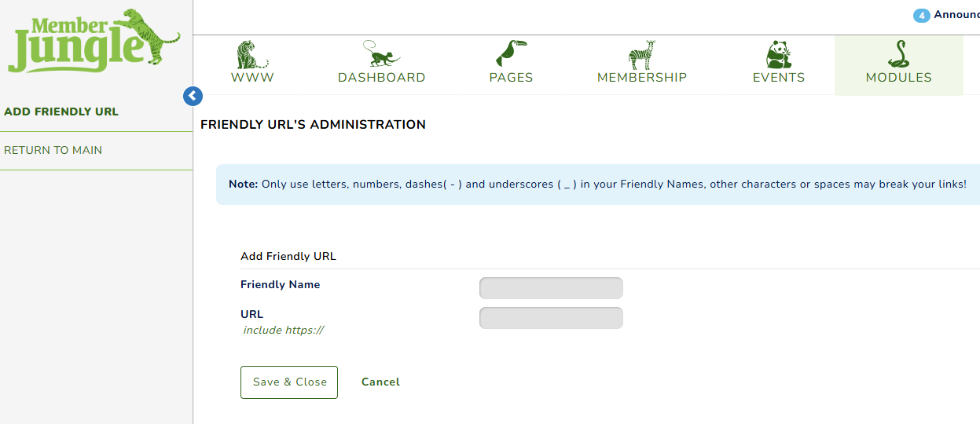
Task: Click the panda icon above Events
Action: (x=778, y=54)
